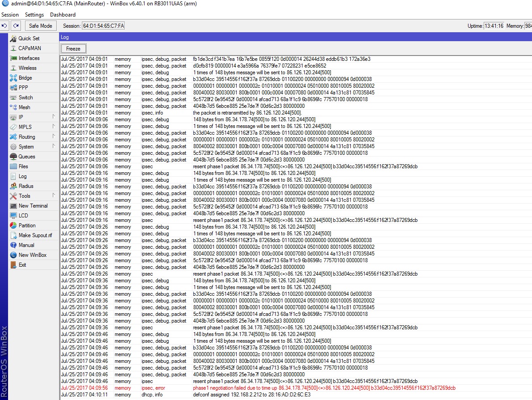
Task: Open the Settings menu
Action: 34,15
